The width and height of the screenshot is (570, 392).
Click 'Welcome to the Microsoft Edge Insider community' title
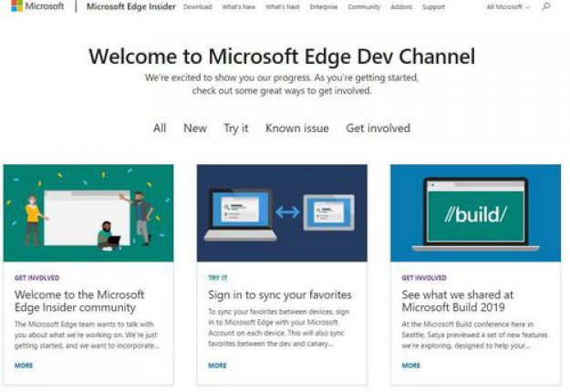[79, 301]
